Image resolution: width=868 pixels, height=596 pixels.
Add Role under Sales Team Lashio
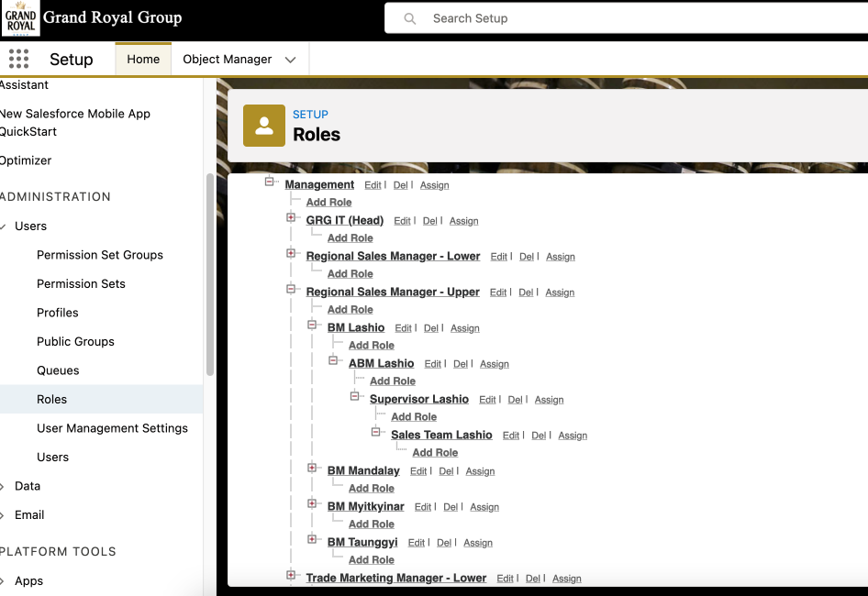click(435, 453)
